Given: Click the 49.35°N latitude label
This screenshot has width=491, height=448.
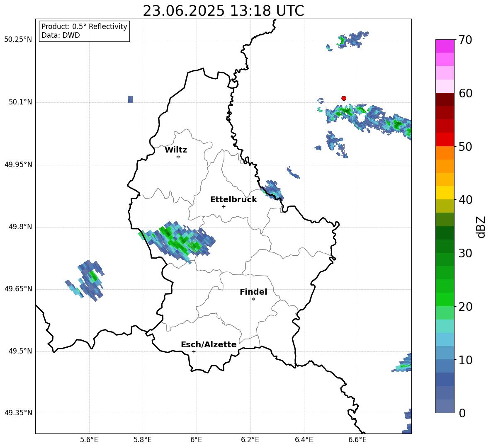Looking at the screenshot, I should pyautogui.click(x=18, y=413).
